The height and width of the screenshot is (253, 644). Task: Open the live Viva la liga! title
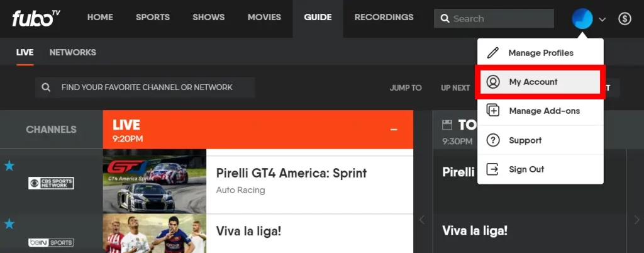click(x=248, y=230)
